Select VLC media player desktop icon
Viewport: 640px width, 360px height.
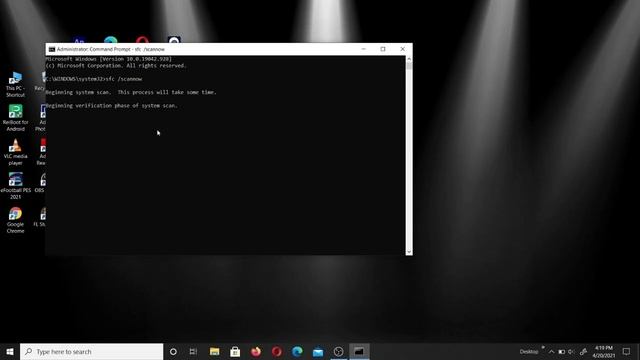(16, 152)
